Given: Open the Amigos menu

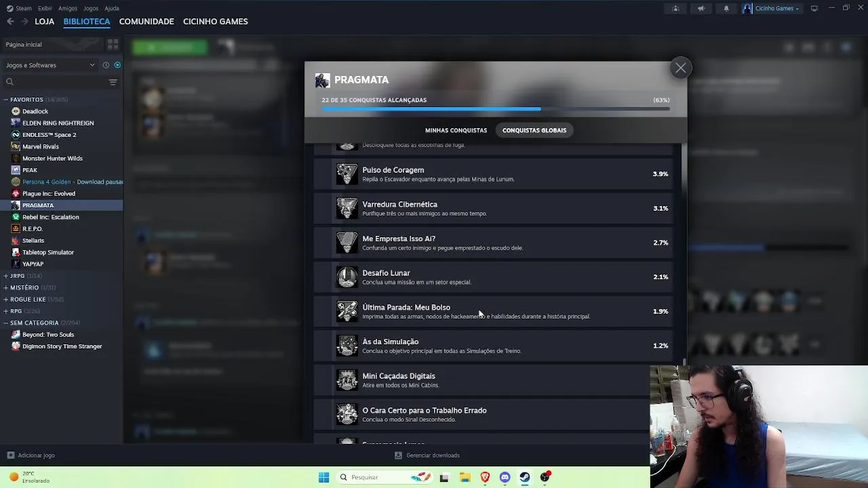Looking at the screenshot, I should point(68,8).
